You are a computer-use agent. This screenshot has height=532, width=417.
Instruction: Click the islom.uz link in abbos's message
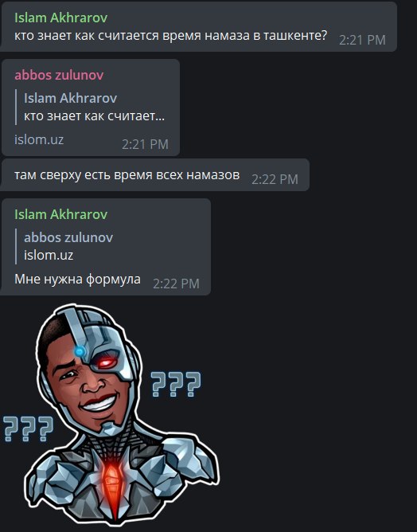pos(39,139)
